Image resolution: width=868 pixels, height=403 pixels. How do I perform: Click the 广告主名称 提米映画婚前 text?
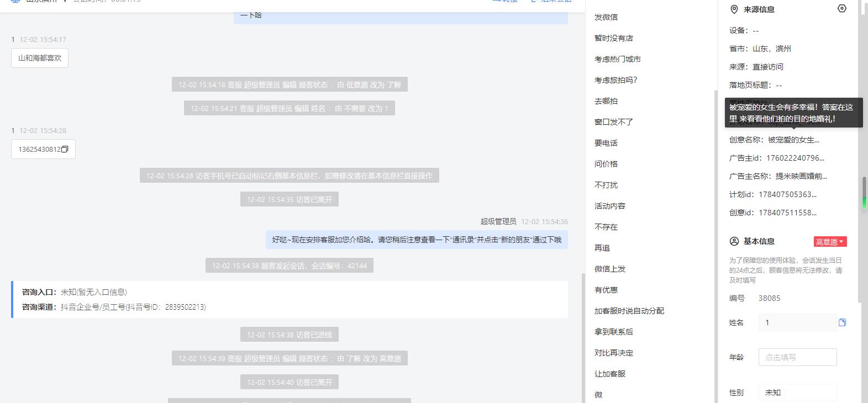801,176
